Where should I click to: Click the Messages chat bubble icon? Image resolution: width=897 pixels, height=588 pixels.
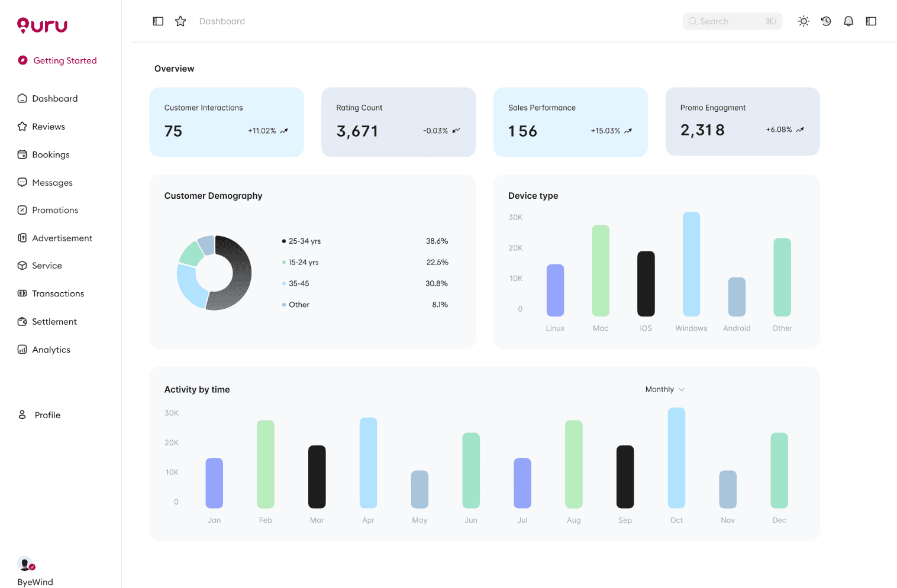coord(22,182)
